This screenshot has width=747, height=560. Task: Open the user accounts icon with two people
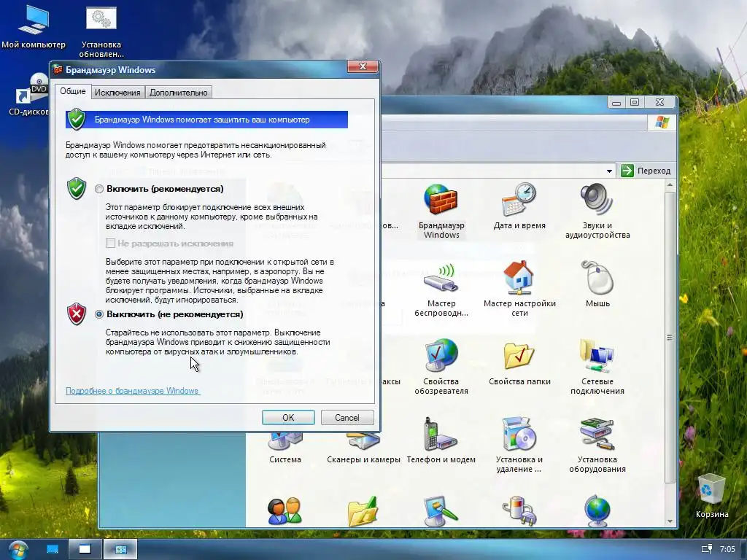click(285, 511)
